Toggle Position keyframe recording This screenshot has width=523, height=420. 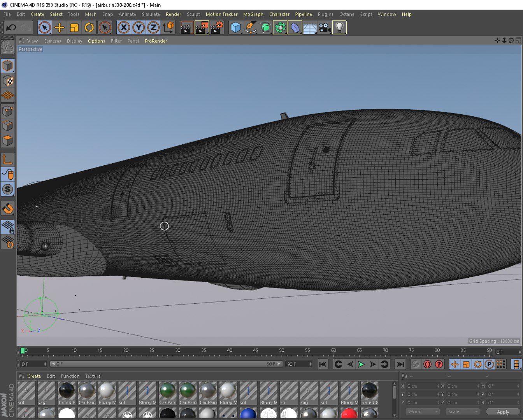[455, 364]
